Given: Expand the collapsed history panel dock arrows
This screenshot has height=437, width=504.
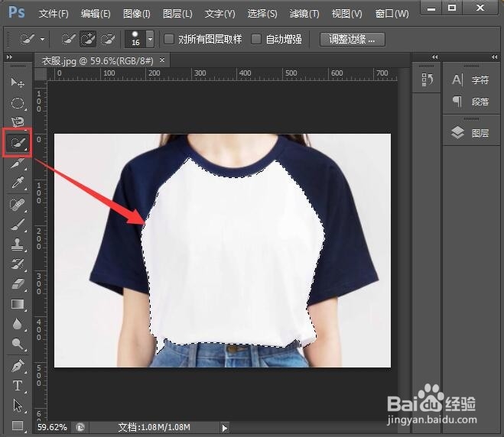Looking at the screenshot, I should tap(435, 57).
